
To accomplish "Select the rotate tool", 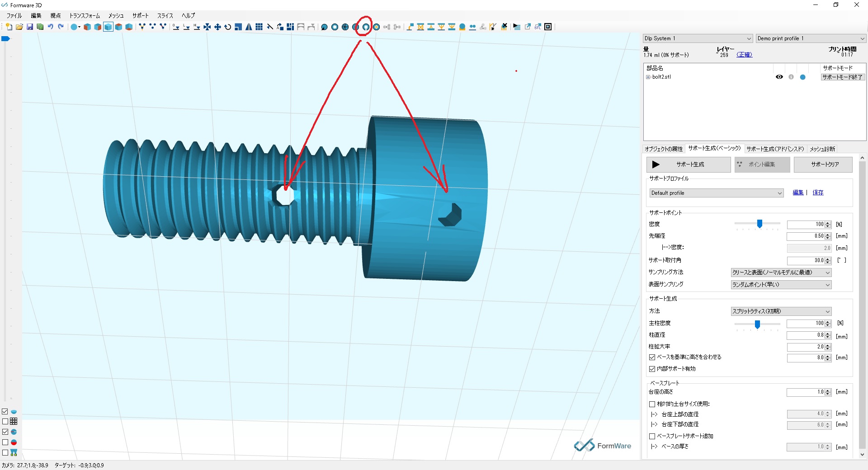I will click(x=228, y=27).
